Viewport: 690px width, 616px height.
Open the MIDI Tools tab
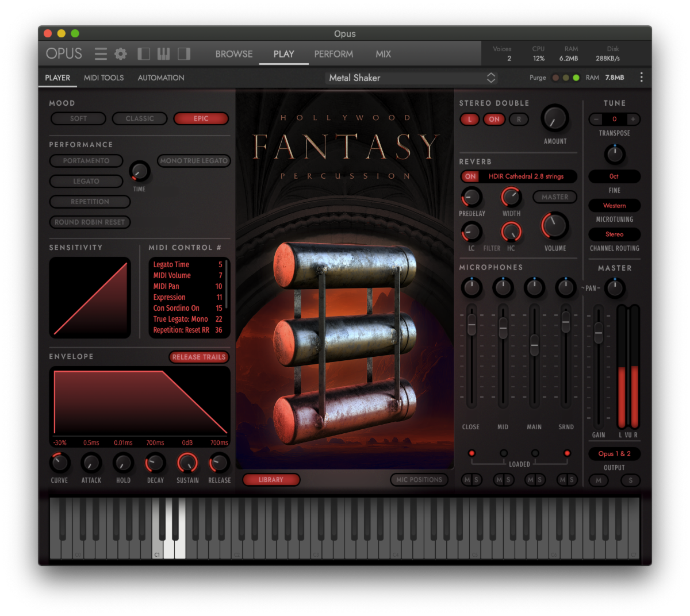[x=103, y=78]
